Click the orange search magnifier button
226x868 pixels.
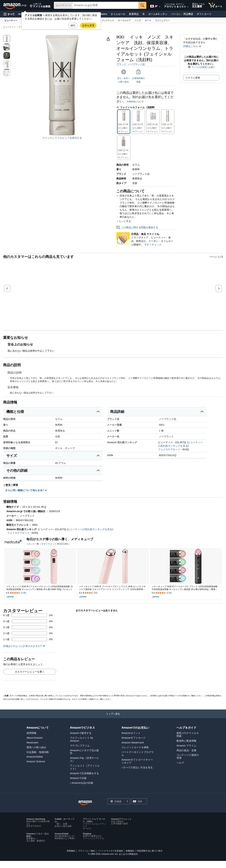pyautogui.click(x=142, y=5)
